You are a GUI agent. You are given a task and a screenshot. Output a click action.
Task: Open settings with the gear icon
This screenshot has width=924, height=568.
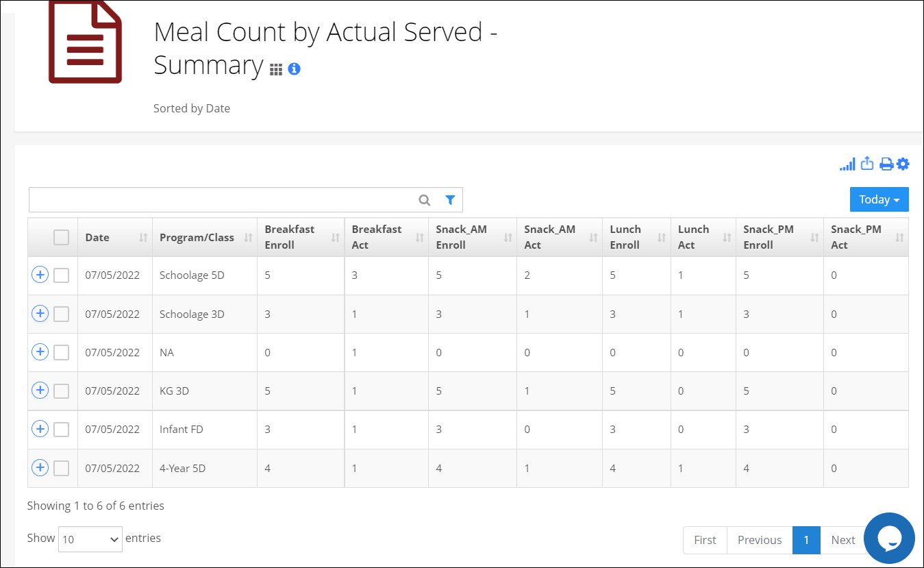coord(903,164)
